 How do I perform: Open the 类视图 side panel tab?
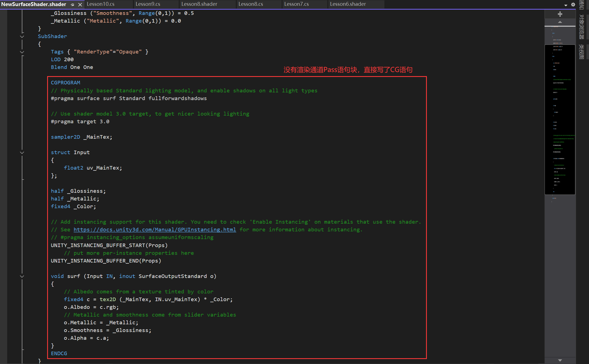[x=582, y=52]
